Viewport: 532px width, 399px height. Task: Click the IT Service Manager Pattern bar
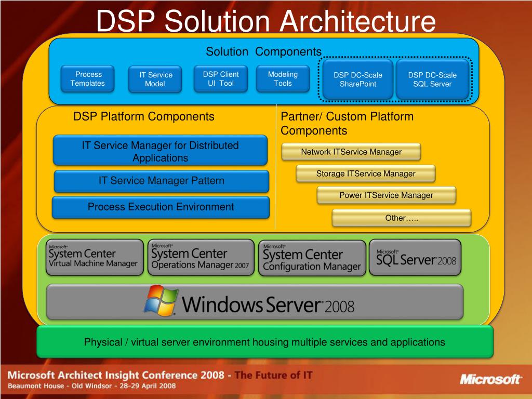162,181
